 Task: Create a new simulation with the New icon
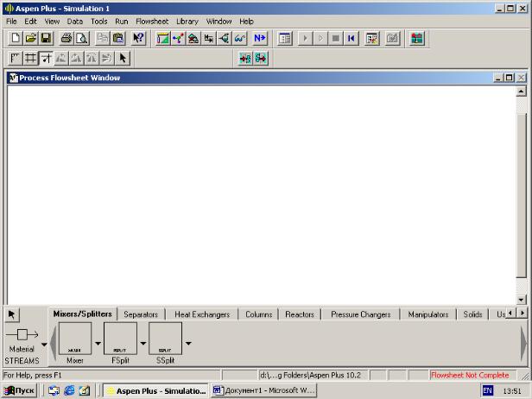(15, 38)
